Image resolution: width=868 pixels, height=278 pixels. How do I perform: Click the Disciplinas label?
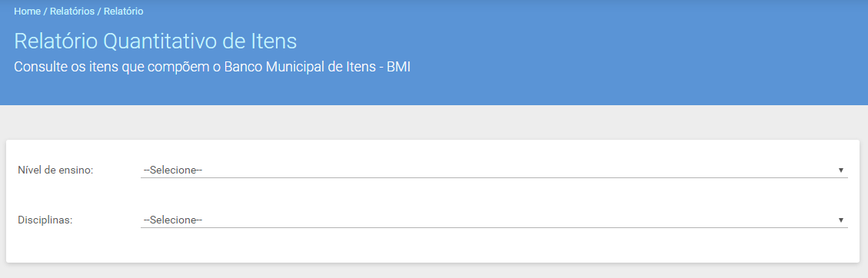pos(45,220)
